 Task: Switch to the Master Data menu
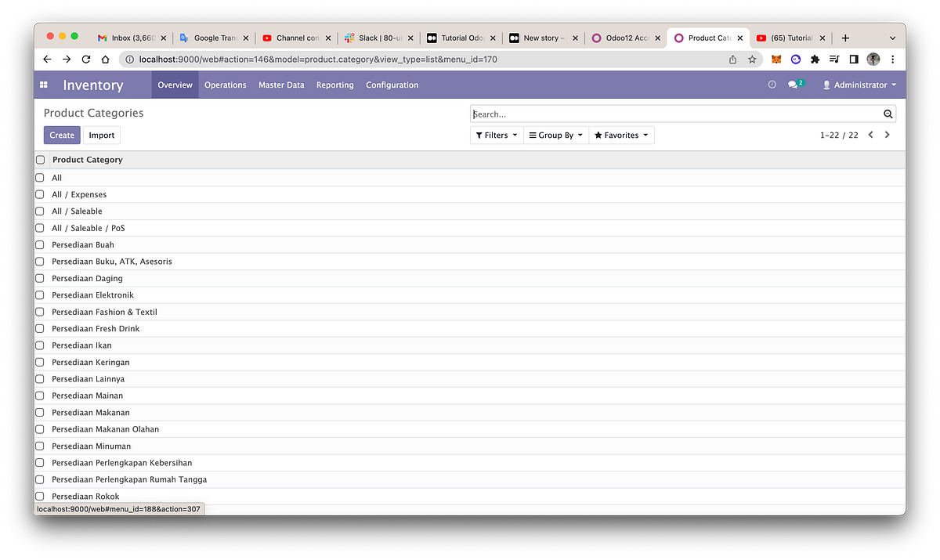click(x=281, y=85)
